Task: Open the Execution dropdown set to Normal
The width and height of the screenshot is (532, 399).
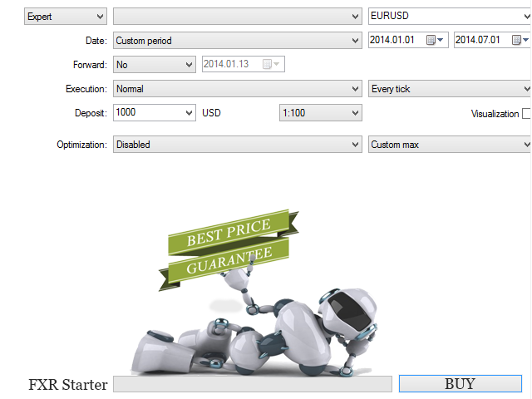Action: point(238,89)
